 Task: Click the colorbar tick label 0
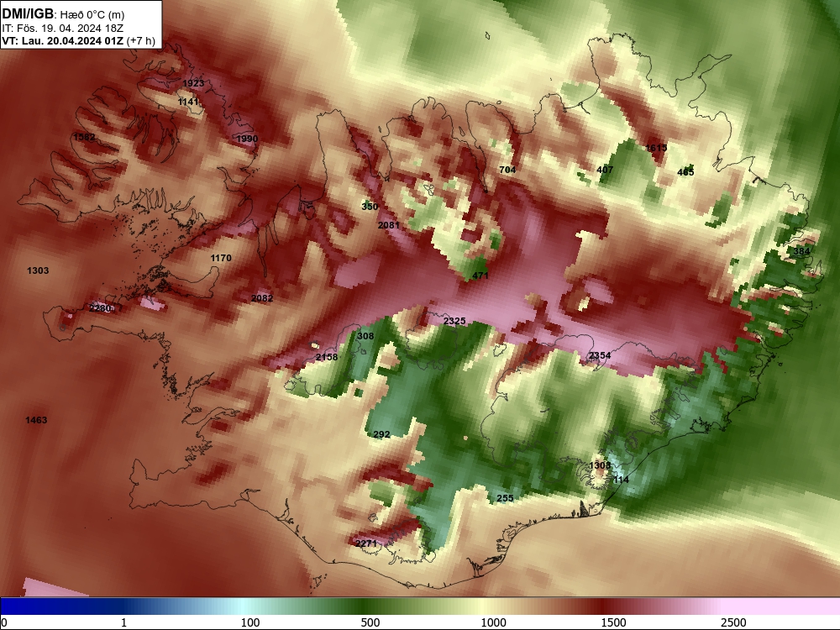[4, 622]
